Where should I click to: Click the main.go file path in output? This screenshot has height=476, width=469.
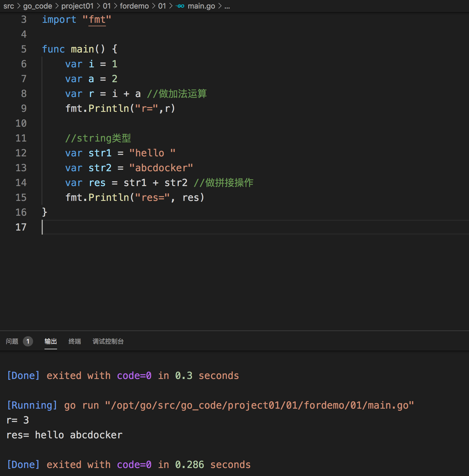pos(259,405)
